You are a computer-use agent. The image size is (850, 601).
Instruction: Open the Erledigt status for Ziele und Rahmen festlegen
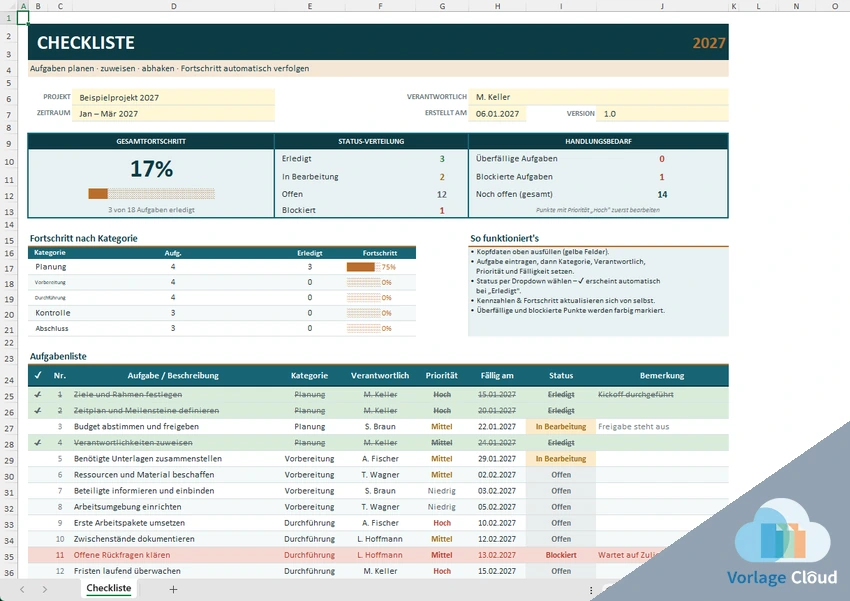click(561, 395)
